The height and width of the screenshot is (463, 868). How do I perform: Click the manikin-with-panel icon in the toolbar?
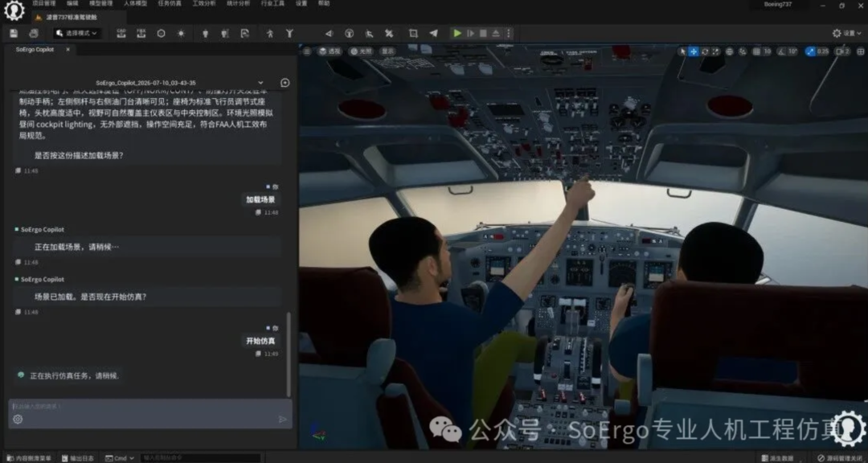[x=225, y=33]
